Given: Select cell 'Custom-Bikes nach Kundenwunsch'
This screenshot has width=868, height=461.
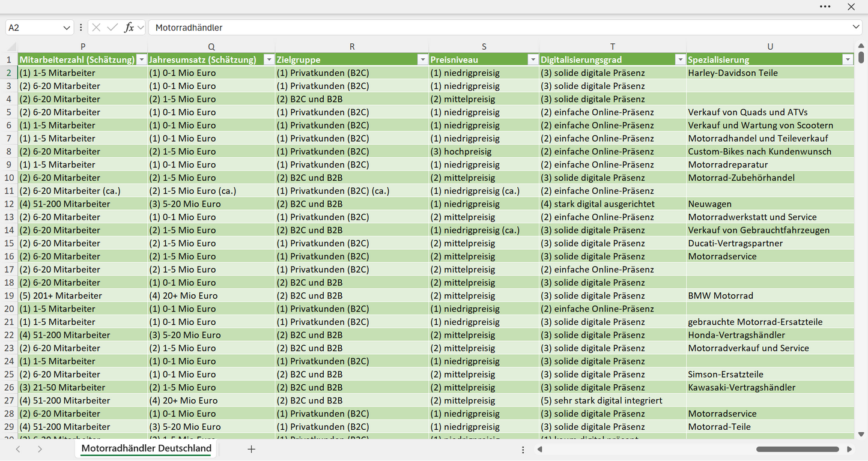Looking at the screenshot, I should pyautogui.click(x=770, y=151).
